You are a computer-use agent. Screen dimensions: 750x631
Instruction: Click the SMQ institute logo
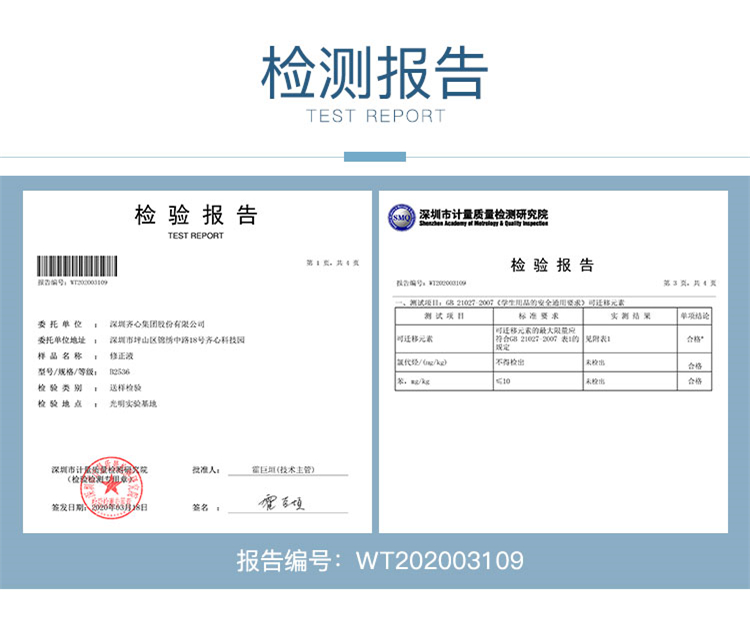tap(402, 217)
